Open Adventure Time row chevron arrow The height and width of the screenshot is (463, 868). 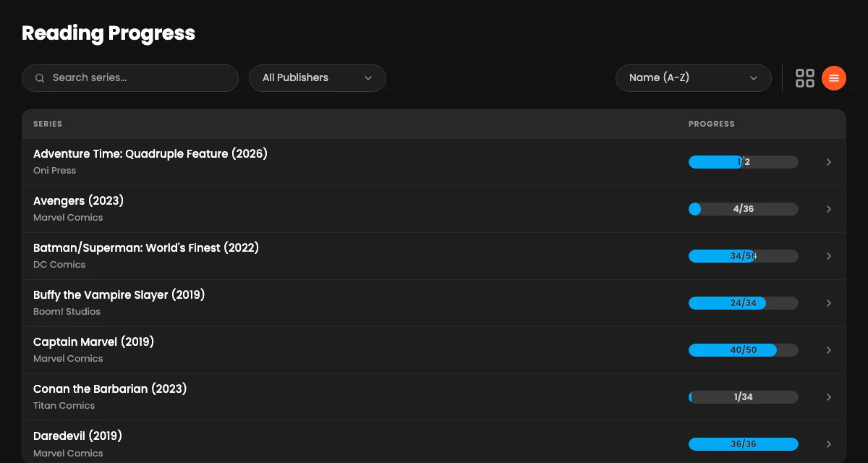point(829,162)
